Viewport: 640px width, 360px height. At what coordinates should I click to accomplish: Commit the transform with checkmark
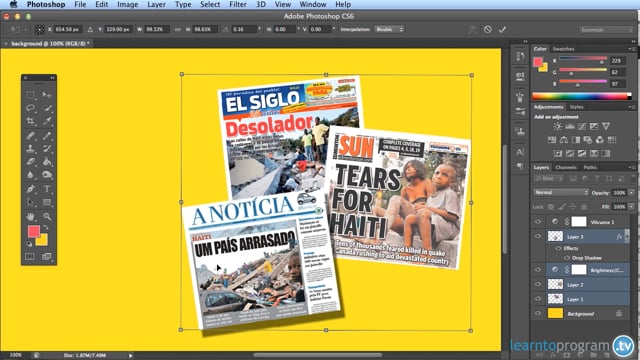coord(502,29)
